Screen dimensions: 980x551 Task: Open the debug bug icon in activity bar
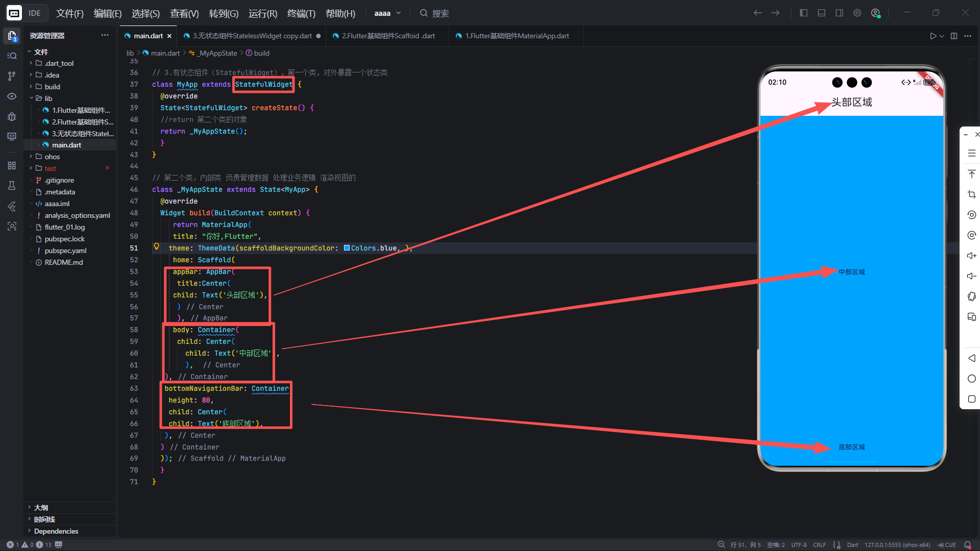pyautogui.click(x=12, y=116)
